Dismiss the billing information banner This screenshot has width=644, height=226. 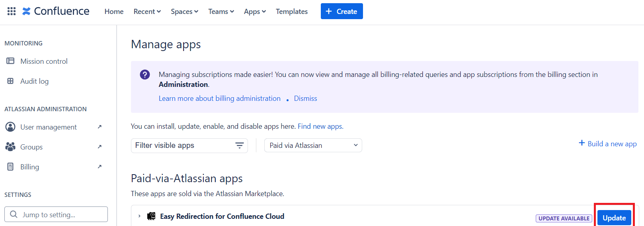pyautogui.click(x=305, y=98)
